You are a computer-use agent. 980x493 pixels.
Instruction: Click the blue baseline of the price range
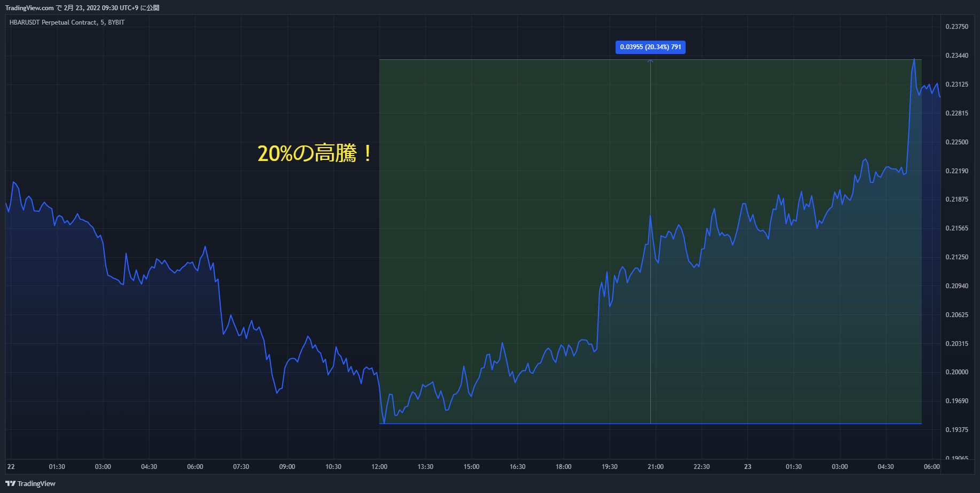(x=650, y=424)
